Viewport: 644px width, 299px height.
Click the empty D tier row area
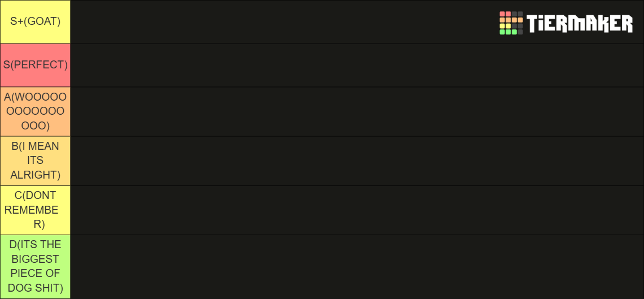[357, 267]
